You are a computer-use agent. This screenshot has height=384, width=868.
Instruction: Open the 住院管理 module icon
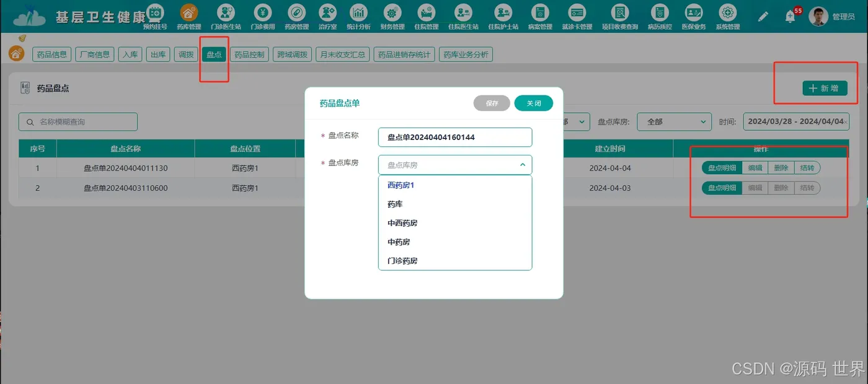[426, 12]
